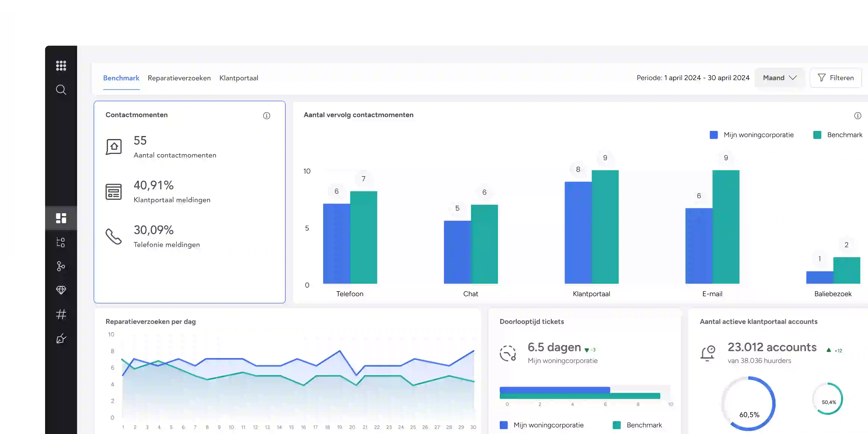Select the dashboard tiles icon in sidebar

61,218
